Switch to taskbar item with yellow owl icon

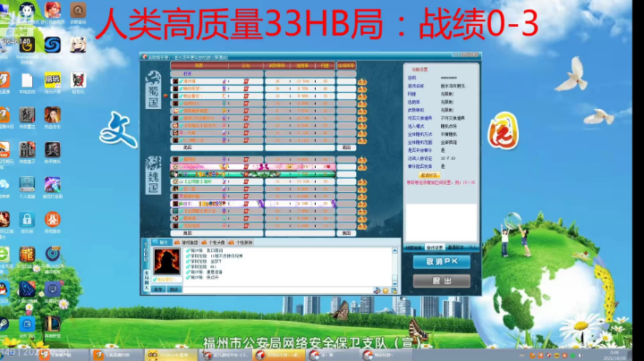click(x=171, y=356)
